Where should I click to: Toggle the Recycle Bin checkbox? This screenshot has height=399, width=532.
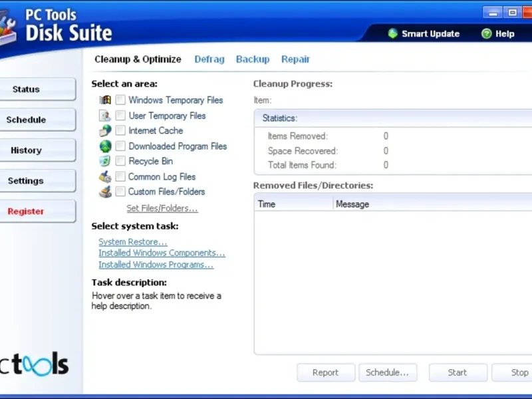click(120, 161)
